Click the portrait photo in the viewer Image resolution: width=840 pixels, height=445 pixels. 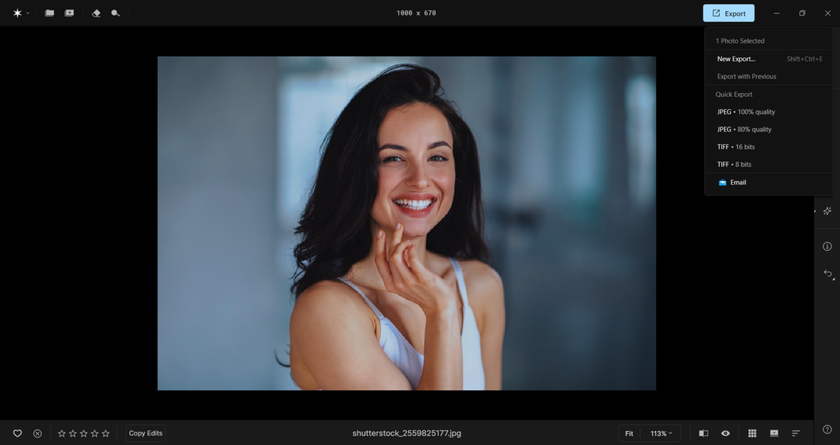[x=407, y=223]
